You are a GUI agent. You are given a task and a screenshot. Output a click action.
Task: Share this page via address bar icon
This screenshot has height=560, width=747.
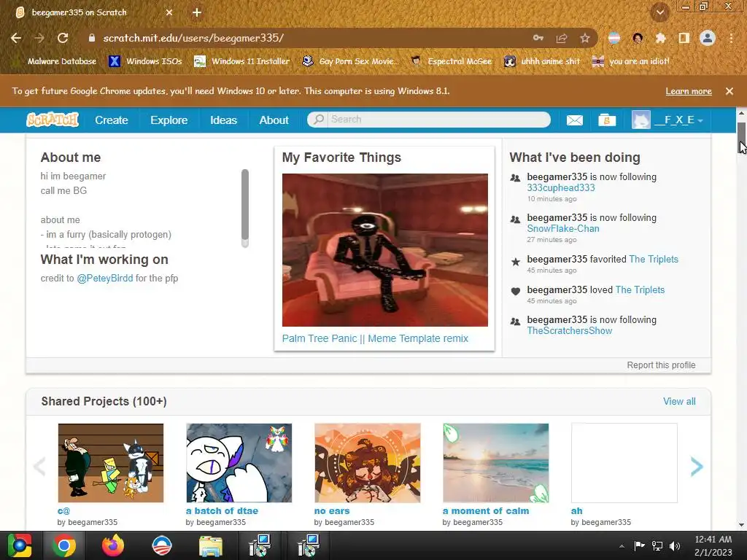pos(562,38)
